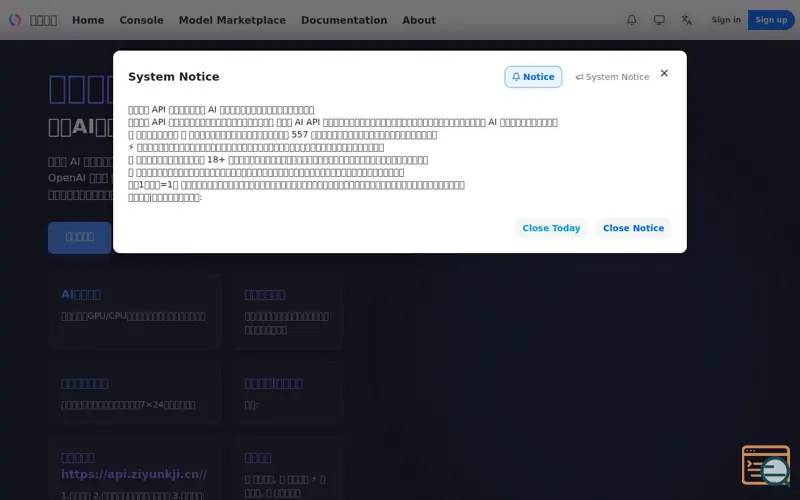This screenshot has width=800, height=500.
Task: Open the language translation icon
Action: coord(687,20)
